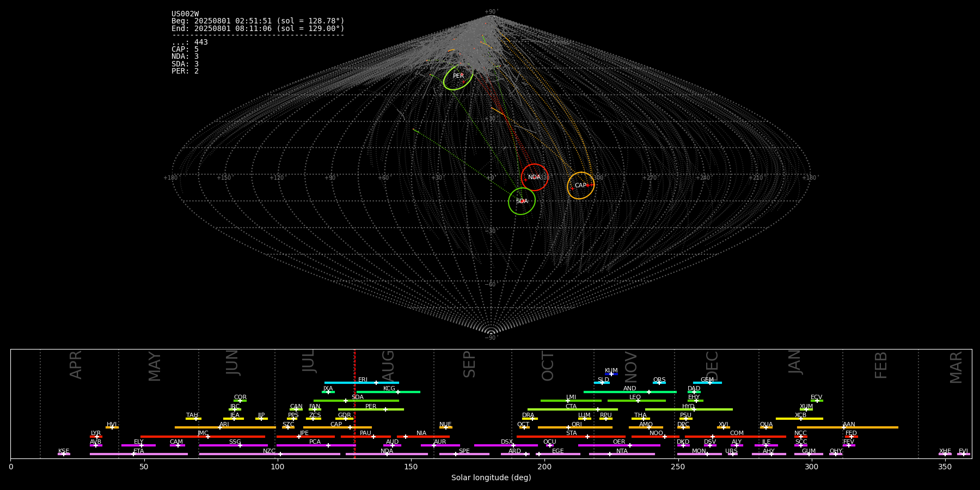The image size is (980, 490).
Task: Click the 'Solar longitude (deg)' axis label
Action: tap(491, 477)
